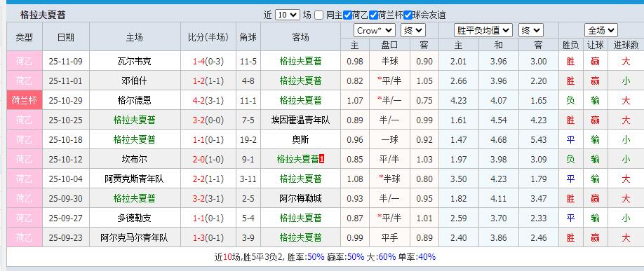Click the handicap *半球
Image resolution: width=644 pixels, height=271 pixels.
click(x=389, y=179)
